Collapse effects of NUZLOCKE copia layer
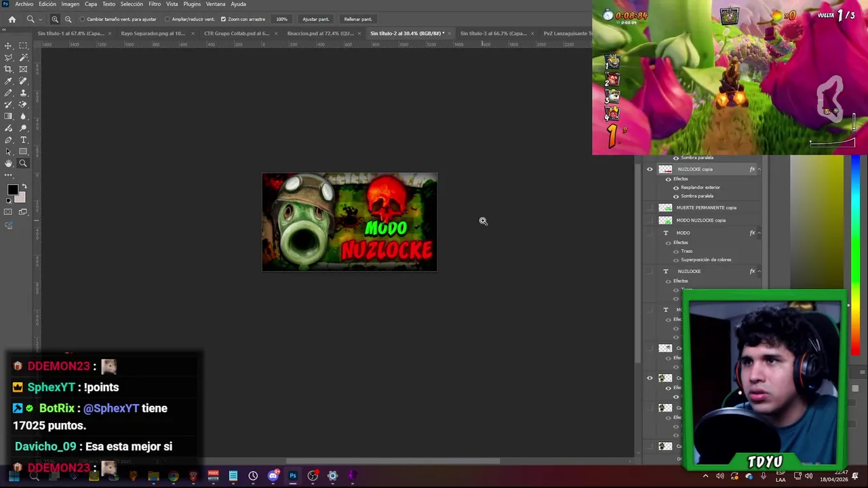868x488 pixels. 759,169
